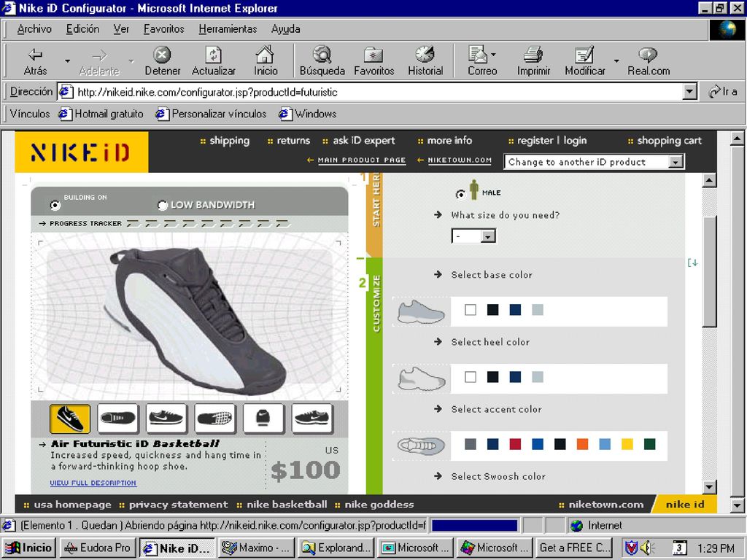The height and width of the screenshot is (560, 747).
Task: Open the Edición menu
Action: (x=82, y=29)
